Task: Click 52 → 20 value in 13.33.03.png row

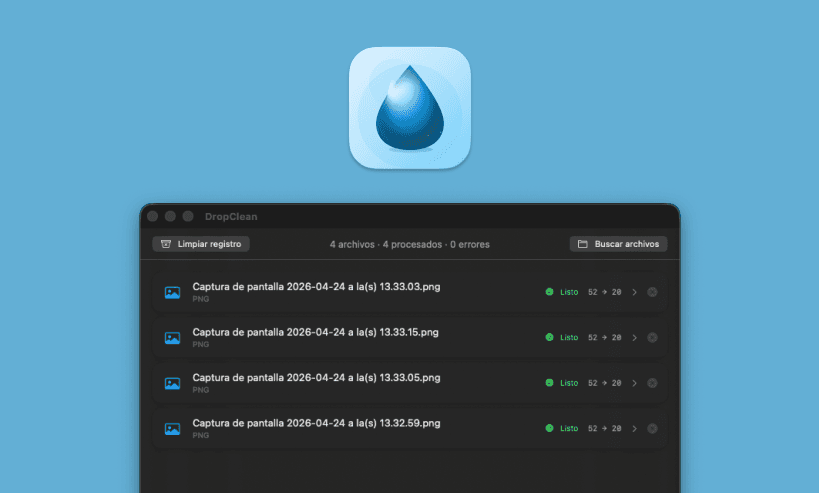Action: [x=604, y=292]
